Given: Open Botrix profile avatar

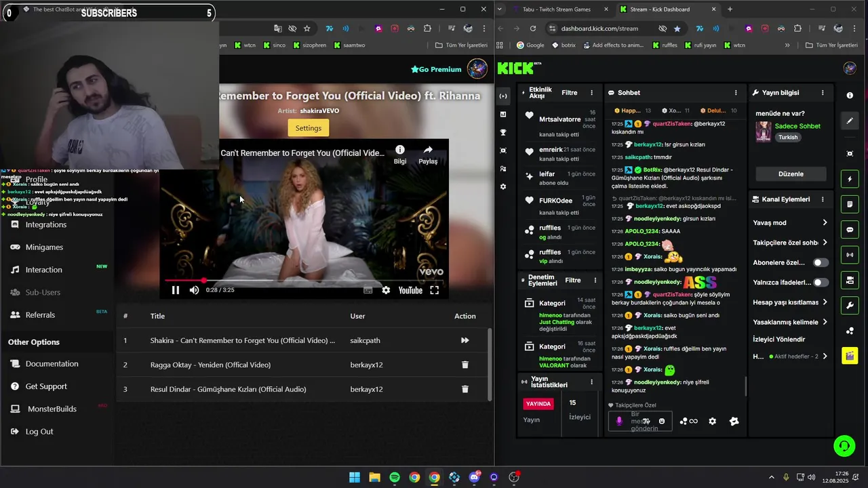Looking at the screenshot, I should [x=477, y=69].
